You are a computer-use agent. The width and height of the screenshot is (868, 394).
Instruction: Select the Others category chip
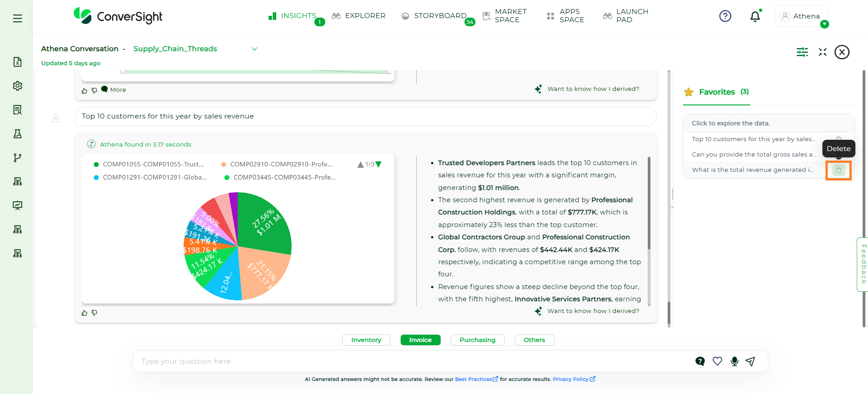point(535,340)
